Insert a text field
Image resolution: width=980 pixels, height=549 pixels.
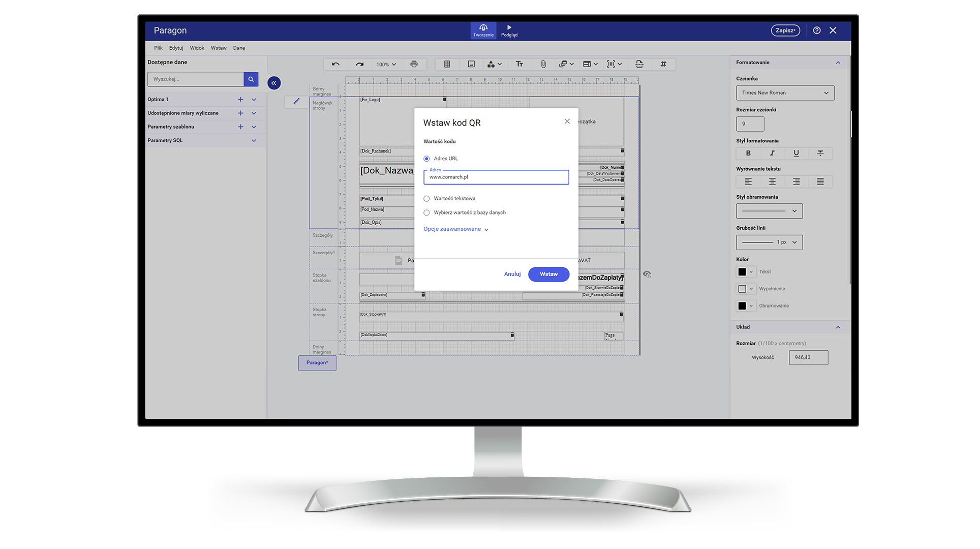pos(519,64)
